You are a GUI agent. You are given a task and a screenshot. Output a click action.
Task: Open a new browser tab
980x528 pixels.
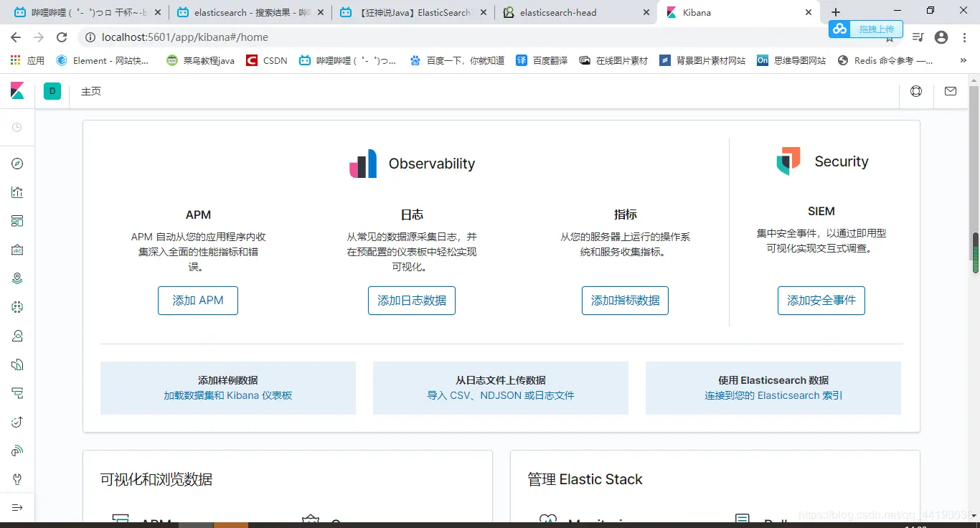[836, 12]
